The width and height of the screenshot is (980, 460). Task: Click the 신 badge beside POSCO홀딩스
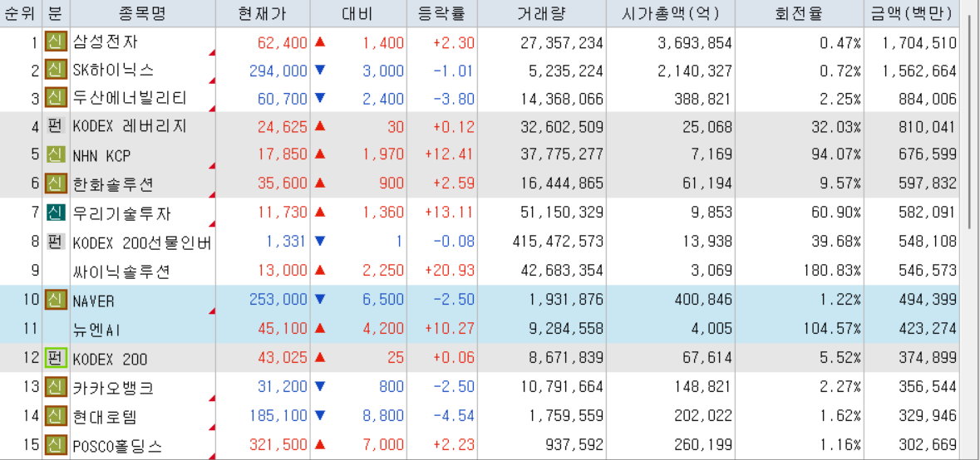click(x=56, y=446)
